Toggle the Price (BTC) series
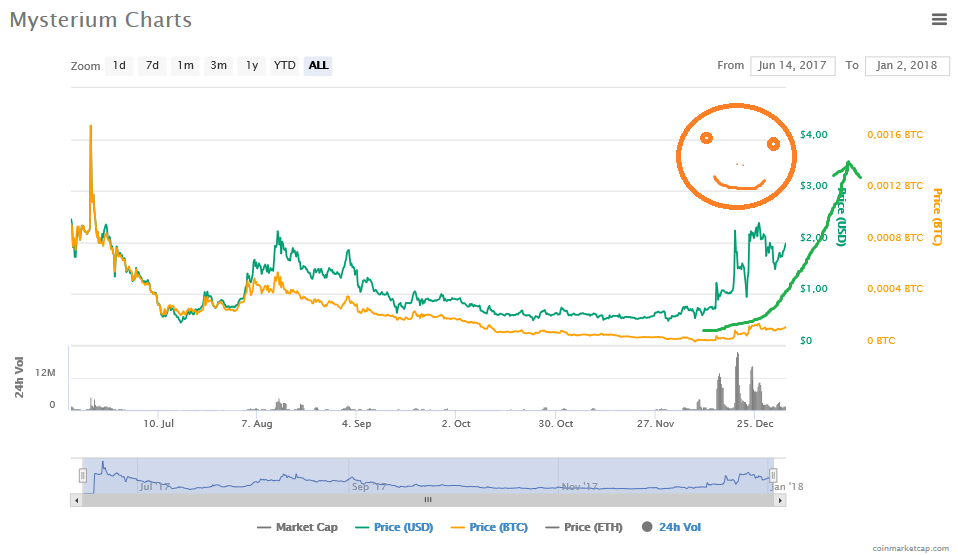958x555 pixels. [489, 527]
